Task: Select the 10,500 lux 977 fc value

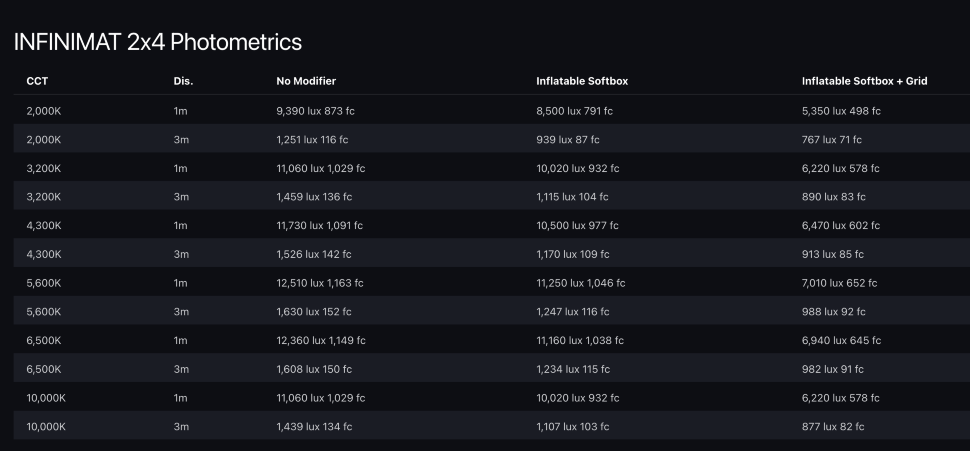Action: (576, 226)
